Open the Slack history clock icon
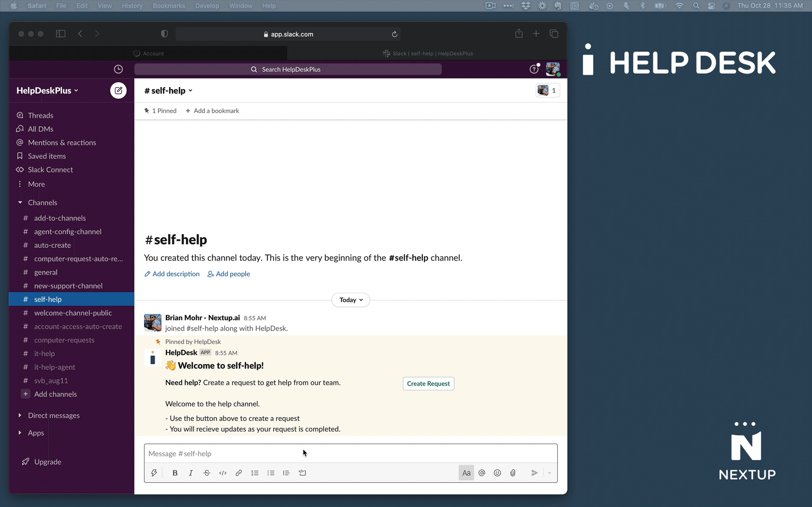This screenshot has height=507, width=812. coord(118,69)
